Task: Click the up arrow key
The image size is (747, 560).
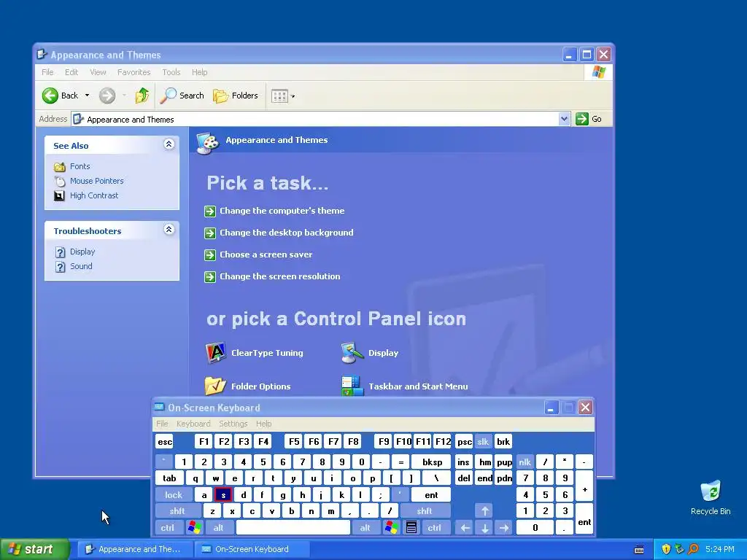Action: tap(484, 511)
